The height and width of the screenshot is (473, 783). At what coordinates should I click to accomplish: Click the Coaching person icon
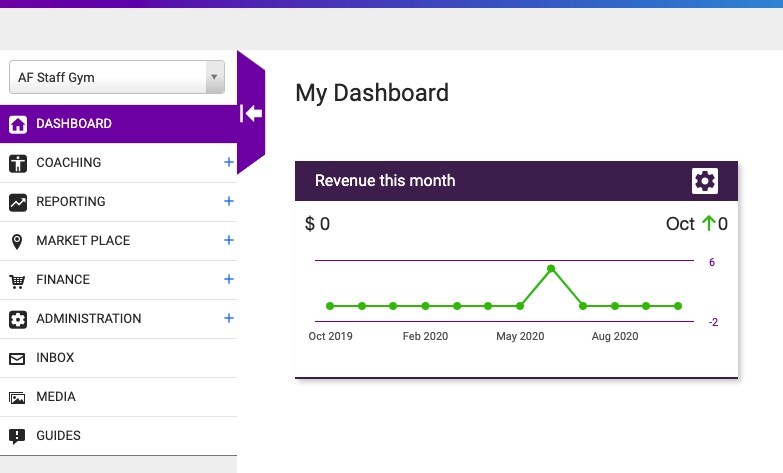18,163
